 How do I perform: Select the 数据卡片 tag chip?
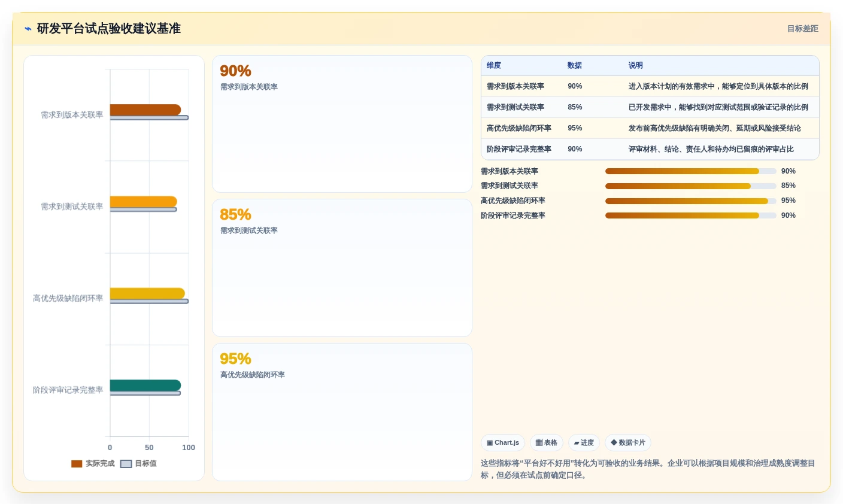(x=628, y=443)
